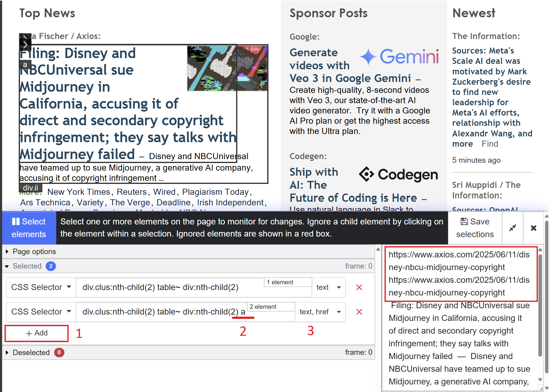The height and width of the screenshot is (392, 549).
Task: Open The Verge link
Action: [x=130, y=202]
